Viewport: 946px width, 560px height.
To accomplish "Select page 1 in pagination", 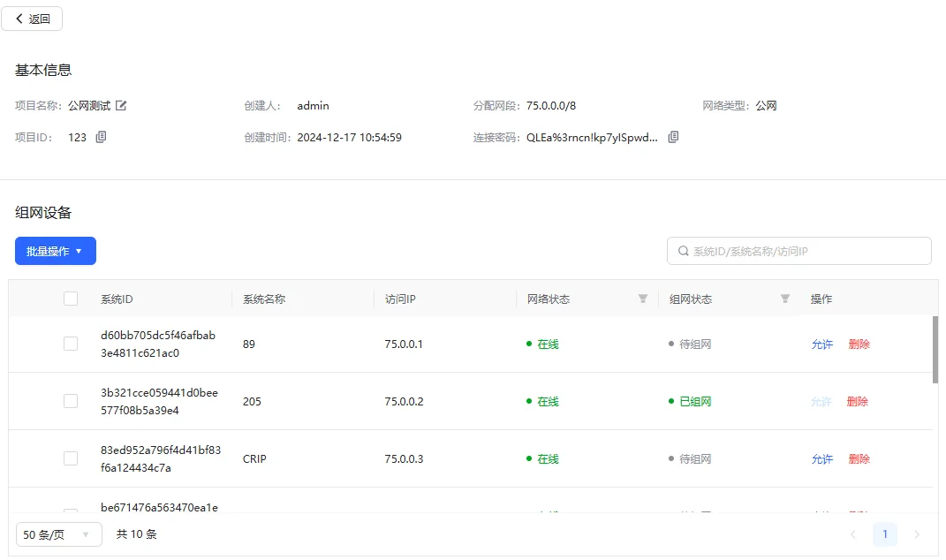I will (x=885, y=534).
